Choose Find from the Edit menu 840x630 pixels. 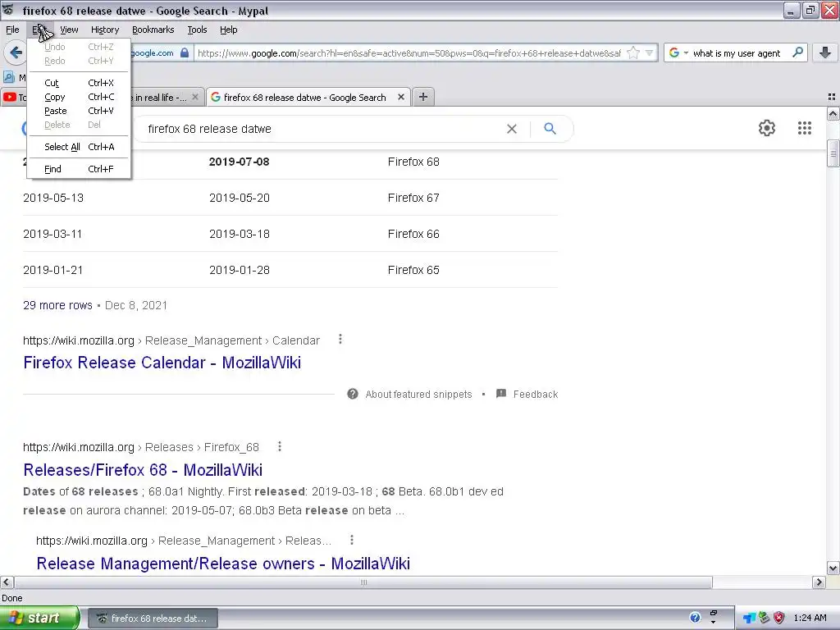tap(79, 169)
